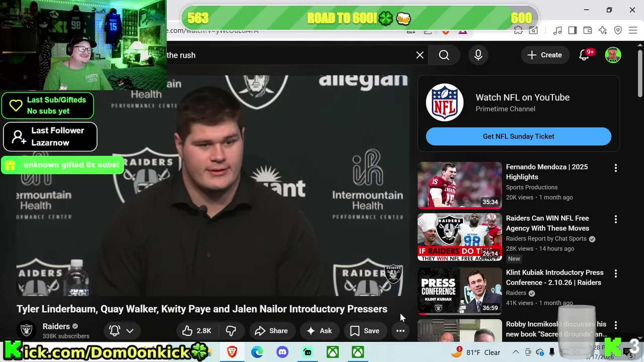Open Streamlabs app in taskbar

(x=307, y=352)
